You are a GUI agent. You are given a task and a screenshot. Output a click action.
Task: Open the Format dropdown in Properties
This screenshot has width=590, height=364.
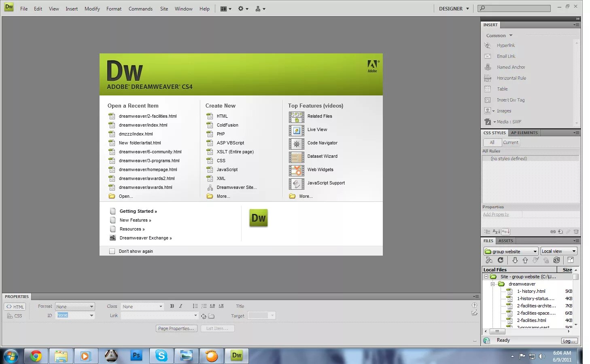click(x=75, y=306)
